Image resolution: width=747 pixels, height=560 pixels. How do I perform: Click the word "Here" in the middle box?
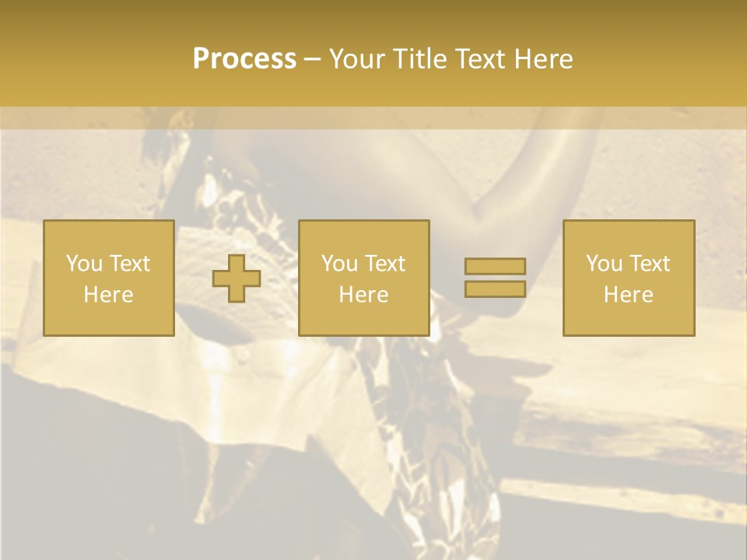pyautogui.click(x=363, y=295)
